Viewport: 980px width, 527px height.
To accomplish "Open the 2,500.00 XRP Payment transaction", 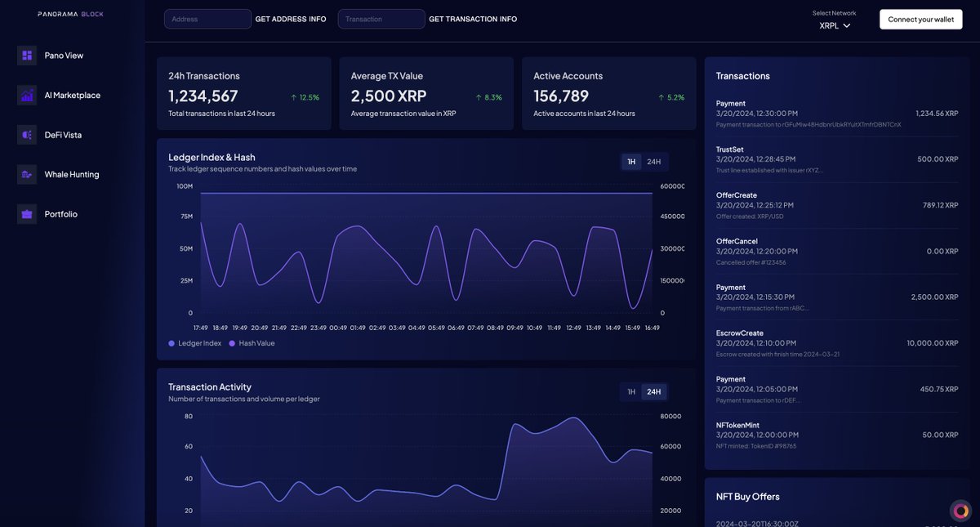I will coord(837,297).
